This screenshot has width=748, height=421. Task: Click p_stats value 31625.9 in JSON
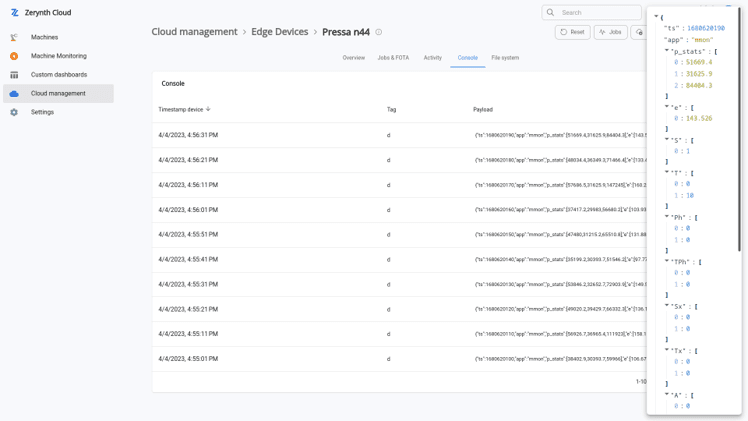point(699,74)
